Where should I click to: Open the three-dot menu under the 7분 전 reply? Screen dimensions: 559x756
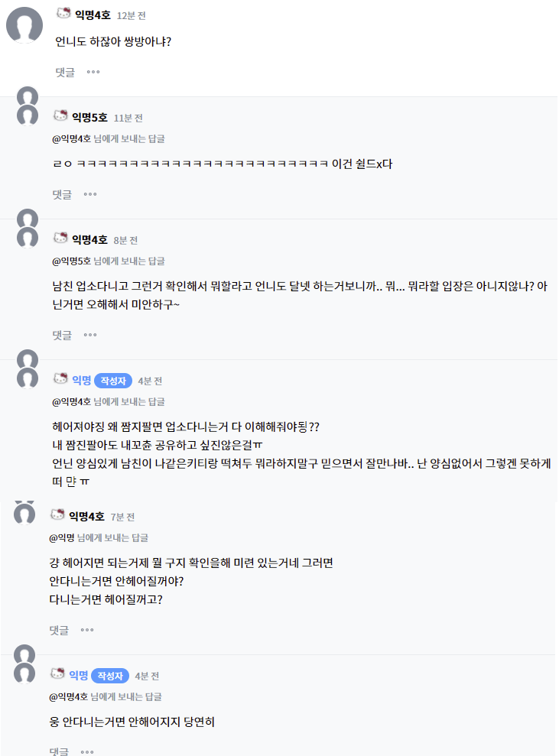click(x=87, y=630)
